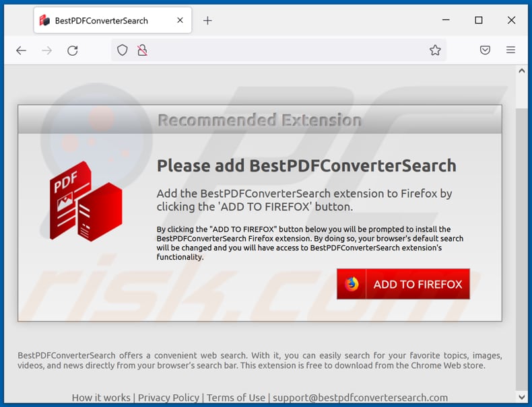This screenshot has height=407, width=532.
Task: Click the scrollbar down arrow
Action: (x=522, y=396)
